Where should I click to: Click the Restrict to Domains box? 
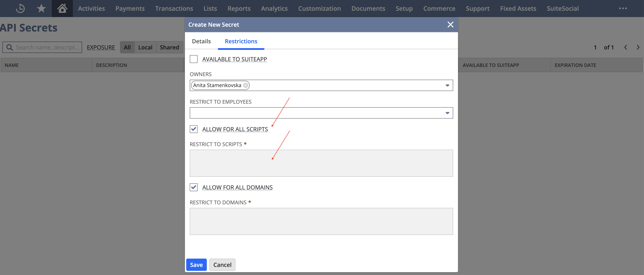point(321,221)
